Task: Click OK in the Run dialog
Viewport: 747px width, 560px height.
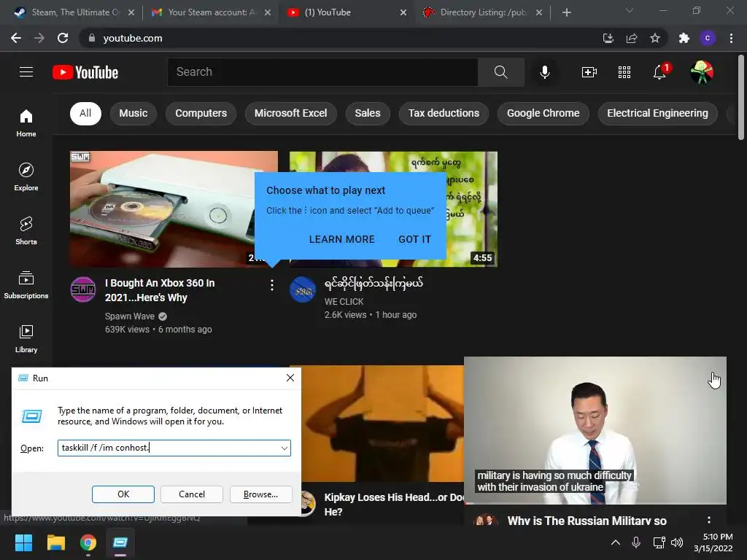Action: coord(123,494)
